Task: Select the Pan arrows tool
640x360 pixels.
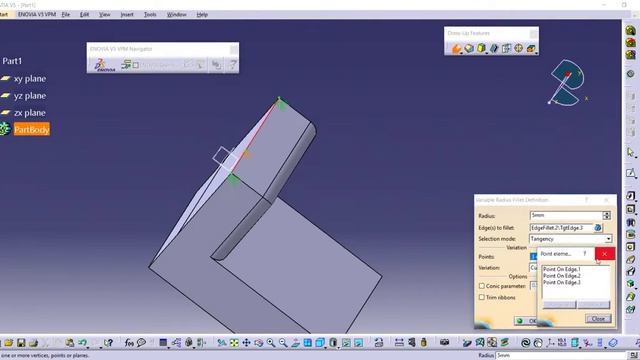Action: pyautogui.click(x=246, y=342)
